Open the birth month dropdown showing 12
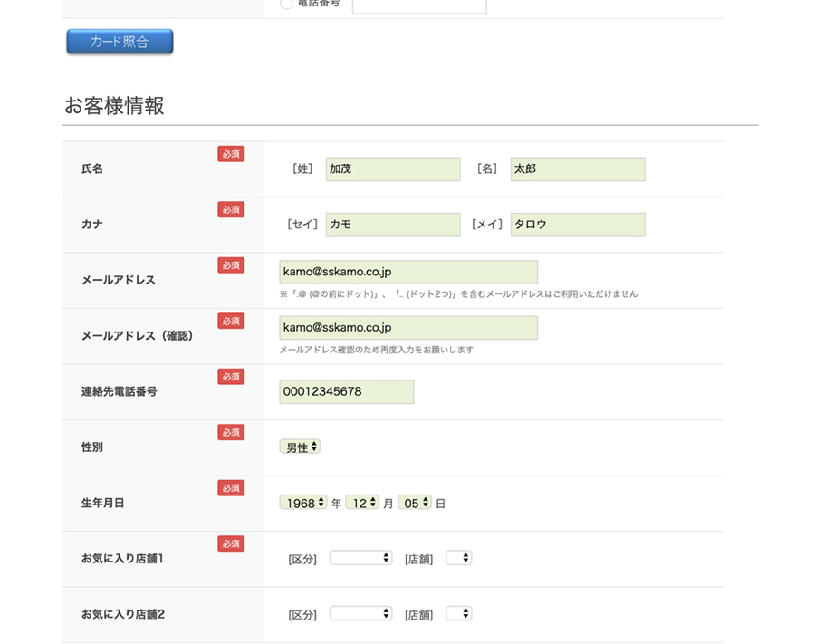Viewport: 815px width, 644px height. pos(362,503)
